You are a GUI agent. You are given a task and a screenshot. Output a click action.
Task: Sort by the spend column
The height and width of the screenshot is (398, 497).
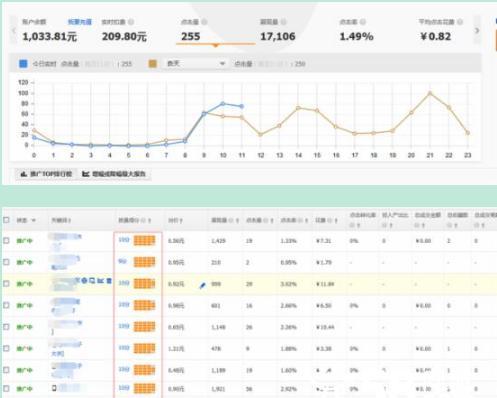[336, 220]
